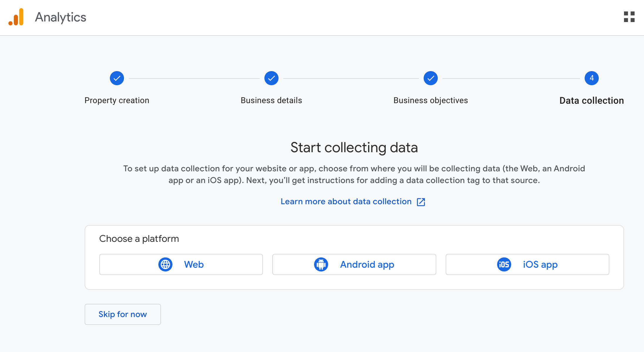Select the Data collection step label
The height and width of the screenshot is (352, 644).
coord(591,100)
